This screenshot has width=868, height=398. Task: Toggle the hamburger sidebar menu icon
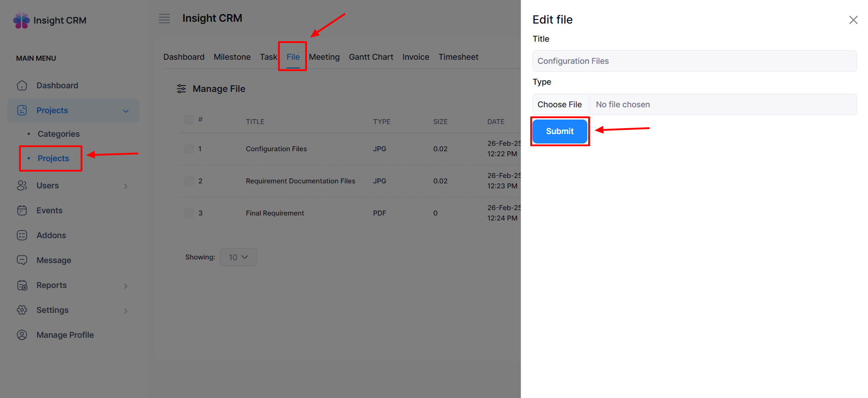tap(164, 19)
